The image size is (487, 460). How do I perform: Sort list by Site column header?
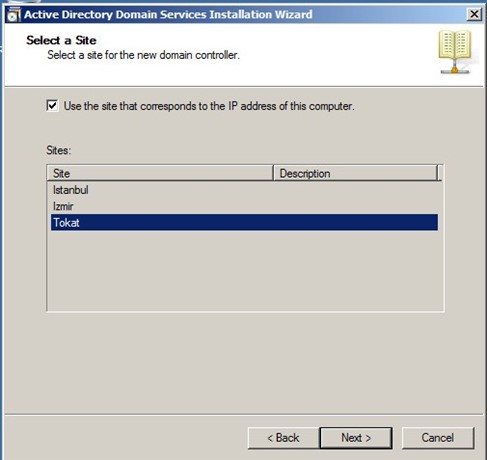pyautogui.click(x=160, y=173)
